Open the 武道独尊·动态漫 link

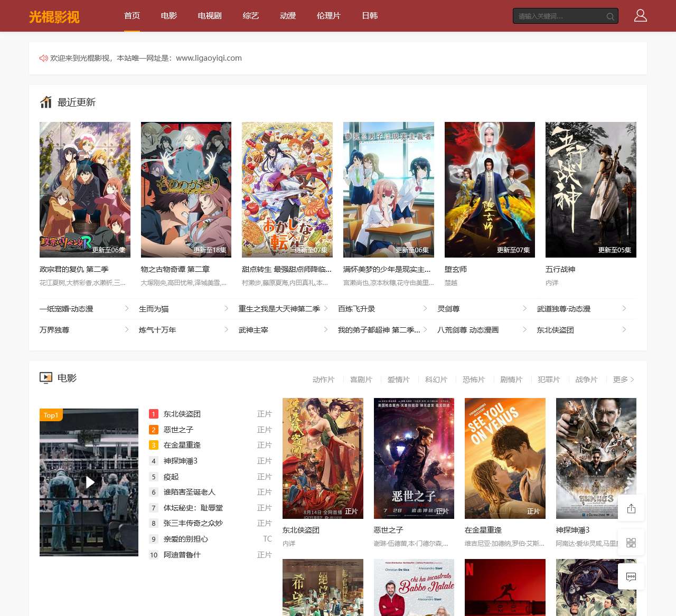564,309
